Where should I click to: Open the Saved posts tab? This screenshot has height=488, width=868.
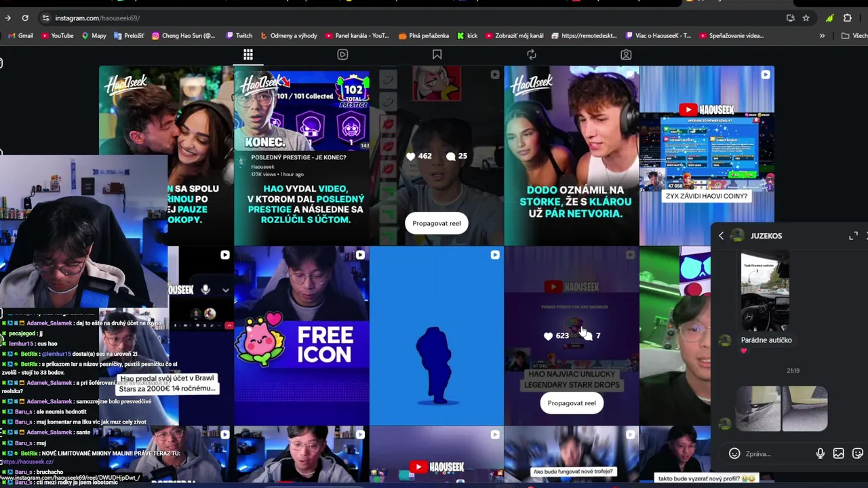(x=437, y=54)
